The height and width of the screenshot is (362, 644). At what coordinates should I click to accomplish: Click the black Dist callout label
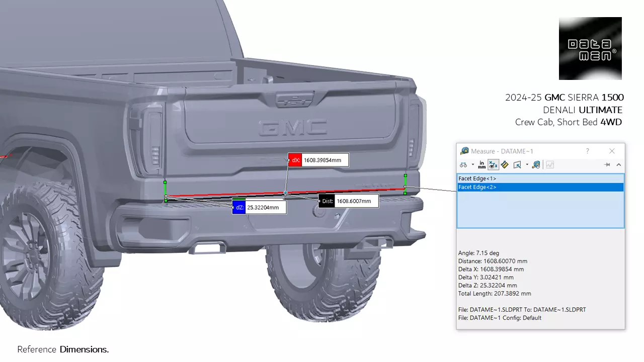[327, 202]
